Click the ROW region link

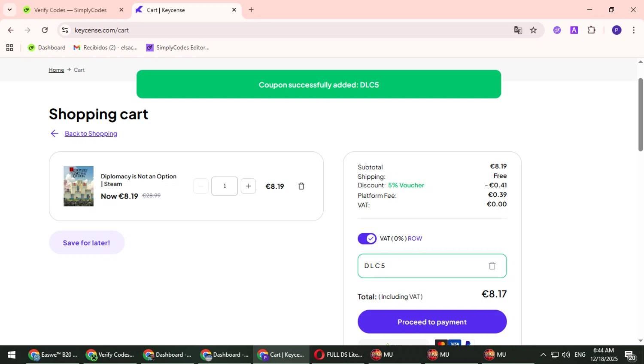415,239
